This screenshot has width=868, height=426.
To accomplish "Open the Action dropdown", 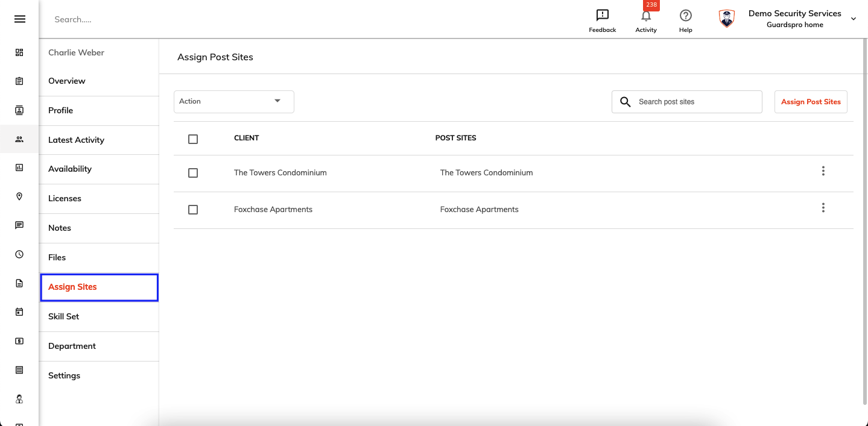I will pos(234,101).
